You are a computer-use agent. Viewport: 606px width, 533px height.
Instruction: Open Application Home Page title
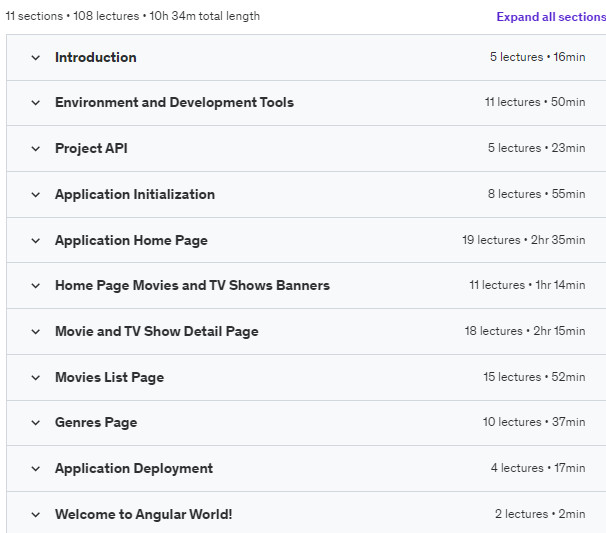tap(131, 240)
